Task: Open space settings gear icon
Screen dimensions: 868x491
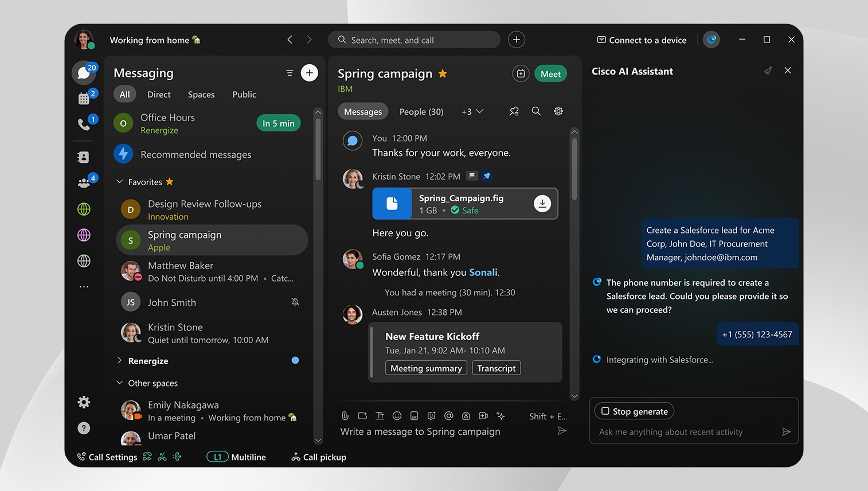Action: click(x=558, y=111)
